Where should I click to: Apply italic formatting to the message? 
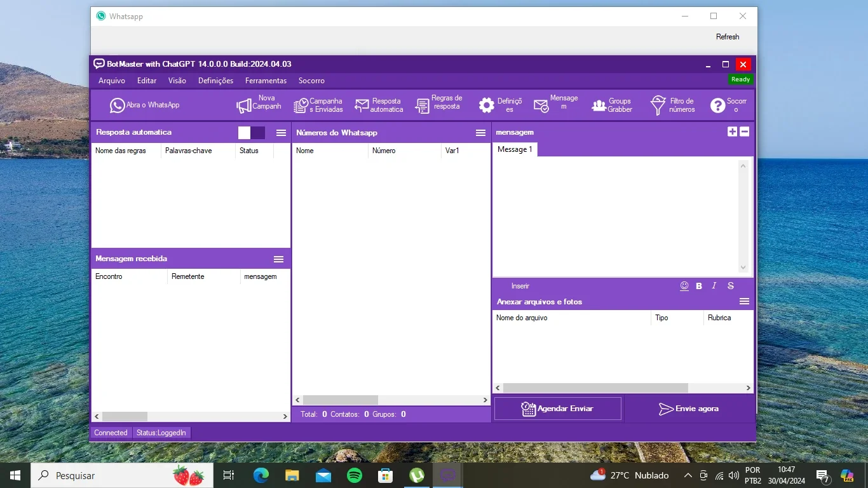[x=714, y=286]
